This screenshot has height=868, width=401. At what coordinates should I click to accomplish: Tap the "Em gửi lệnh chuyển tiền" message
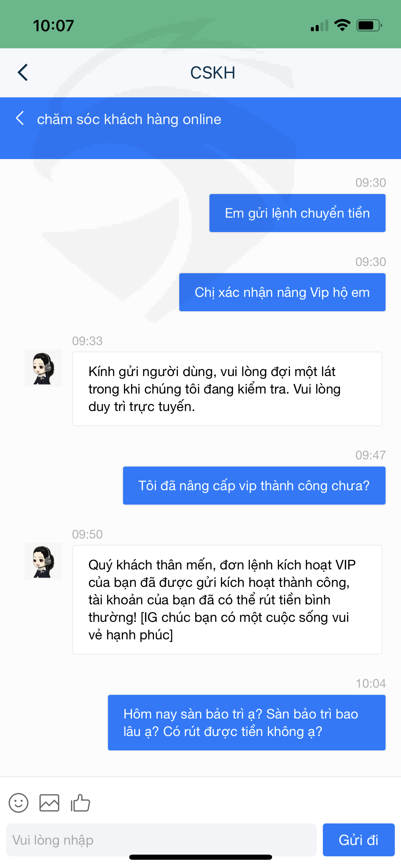297,213
